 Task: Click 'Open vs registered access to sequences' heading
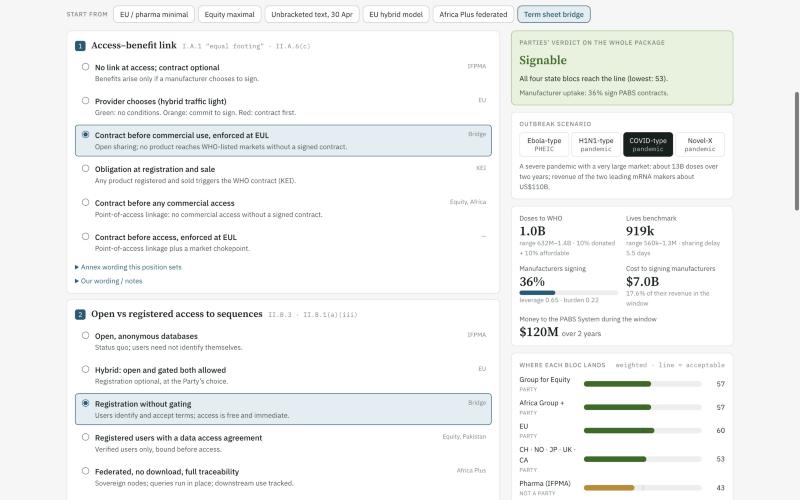pos(177,314)
